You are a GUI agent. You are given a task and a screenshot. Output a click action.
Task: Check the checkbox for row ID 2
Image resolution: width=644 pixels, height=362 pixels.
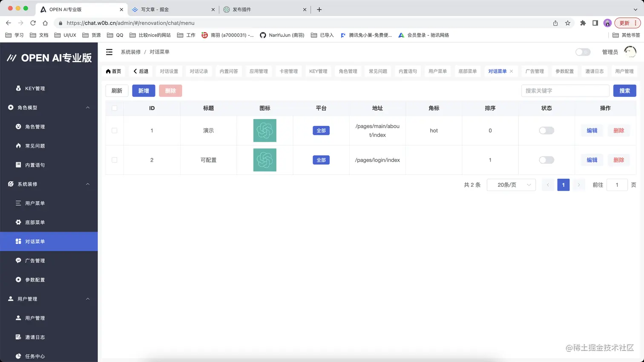[114, 160]
